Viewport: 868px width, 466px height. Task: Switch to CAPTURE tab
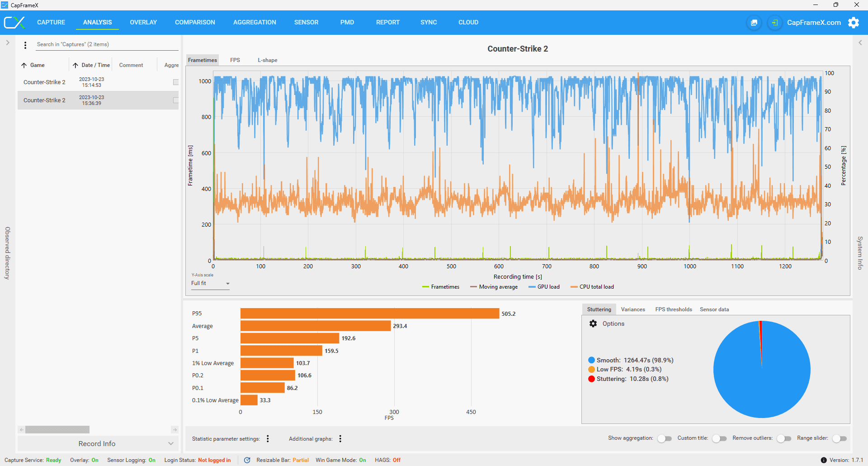click(x=51, y=22)
